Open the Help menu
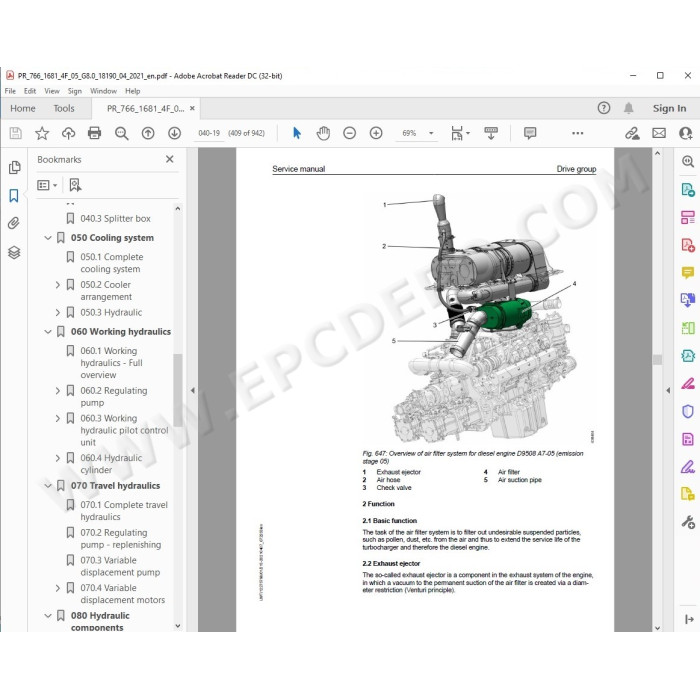Screen dimensions: 700x700 [133, 91]
